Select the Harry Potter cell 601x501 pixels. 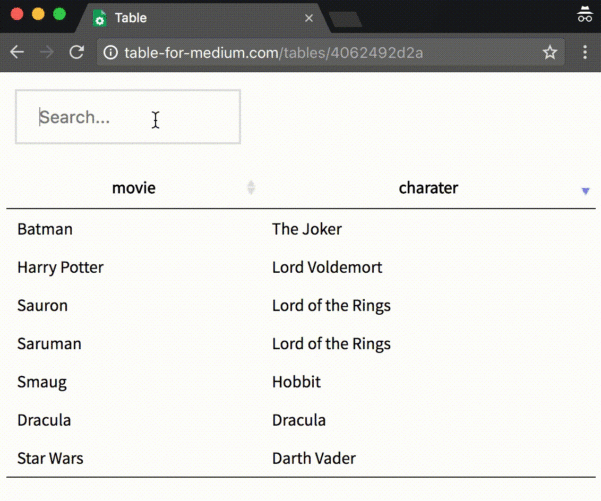coord(60,267)
